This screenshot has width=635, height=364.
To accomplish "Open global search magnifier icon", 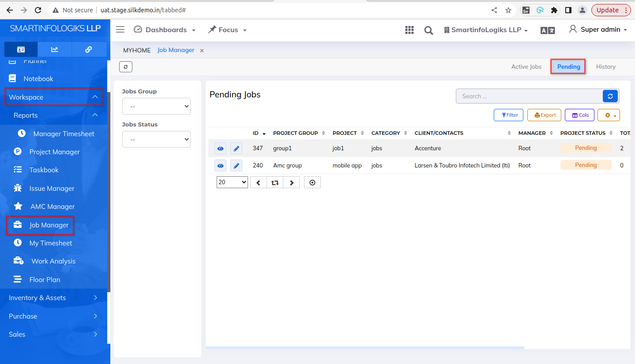I will pos(428,30).
